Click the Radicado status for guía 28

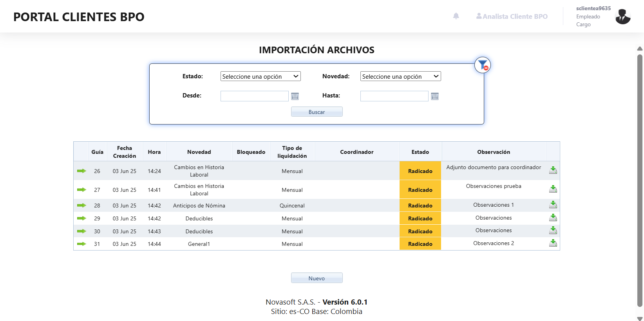420,206
